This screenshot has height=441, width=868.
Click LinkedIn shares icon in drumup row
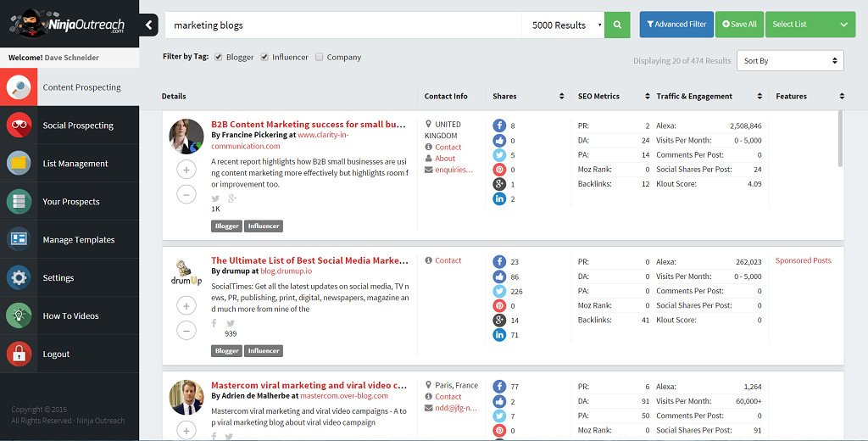[499, 335]
